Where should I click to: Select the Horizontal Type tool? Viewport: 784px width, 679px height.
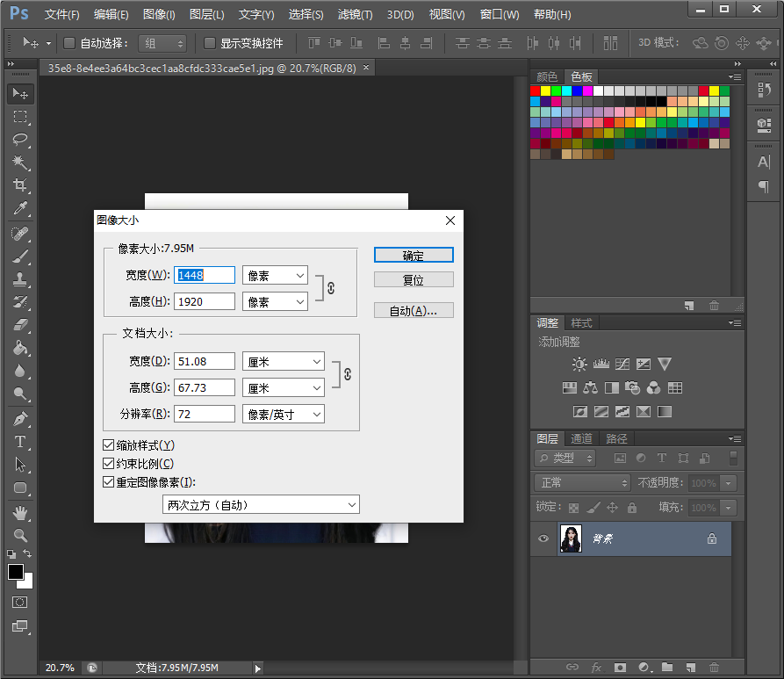coord(18,442)
